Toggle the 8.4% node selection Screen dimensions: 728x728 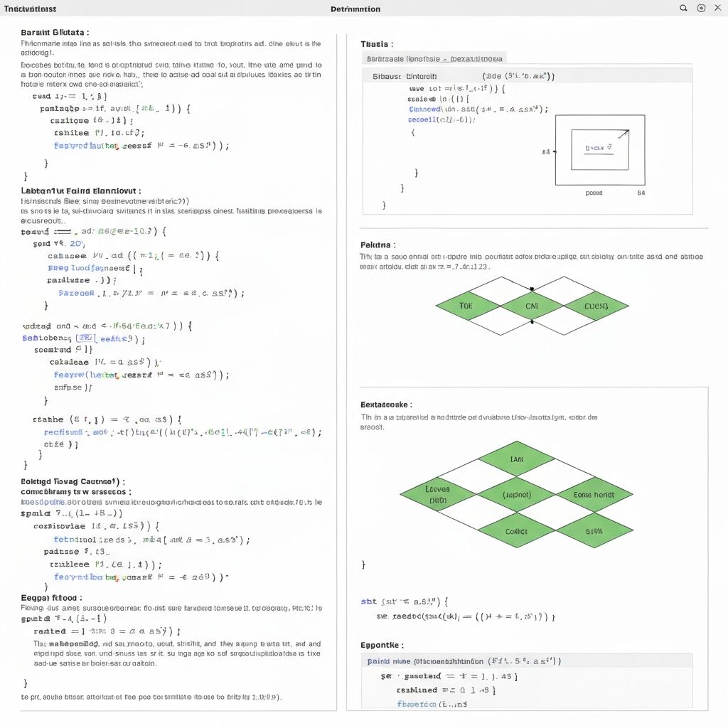[x=596, y=530]
